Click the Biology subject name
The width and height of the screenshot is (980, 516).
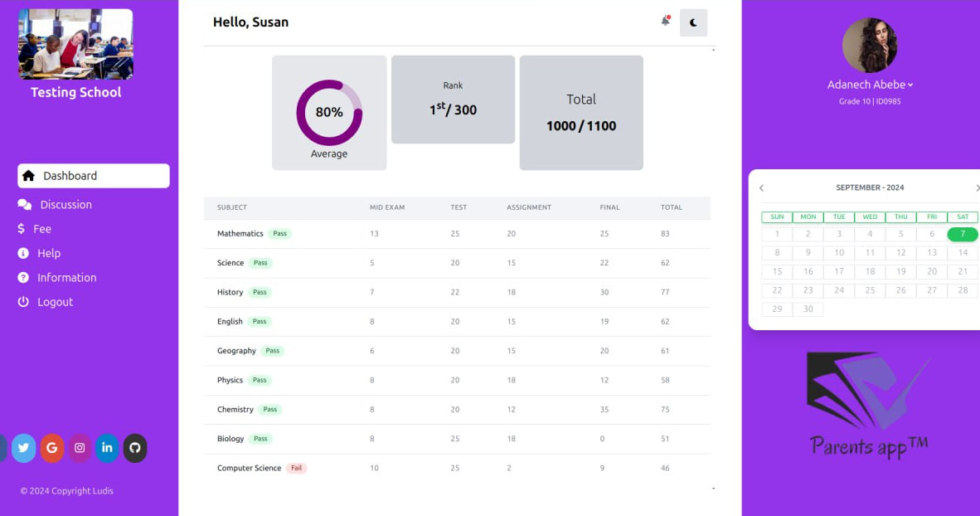point(230,439)
